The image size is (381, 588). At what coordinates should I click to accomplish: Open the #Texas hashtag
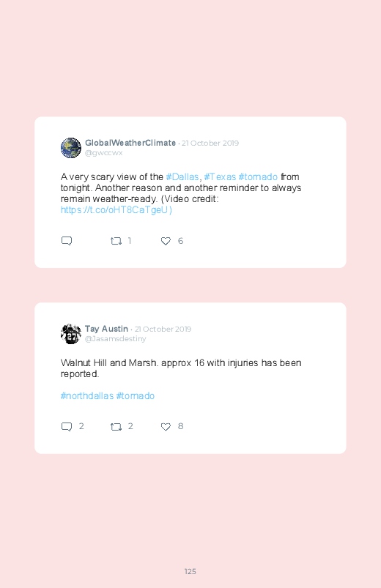pyautogui.click(x=220, y=176)
